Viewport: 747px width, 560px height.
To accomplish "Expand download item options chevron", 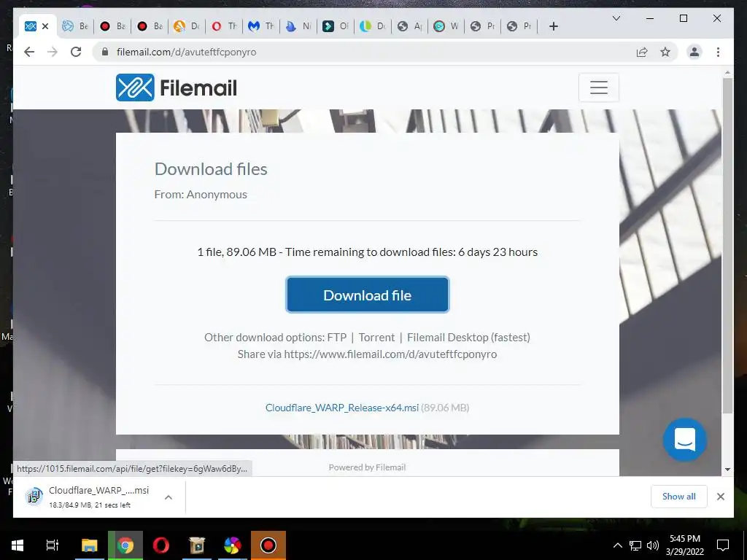I will [169, 497].
